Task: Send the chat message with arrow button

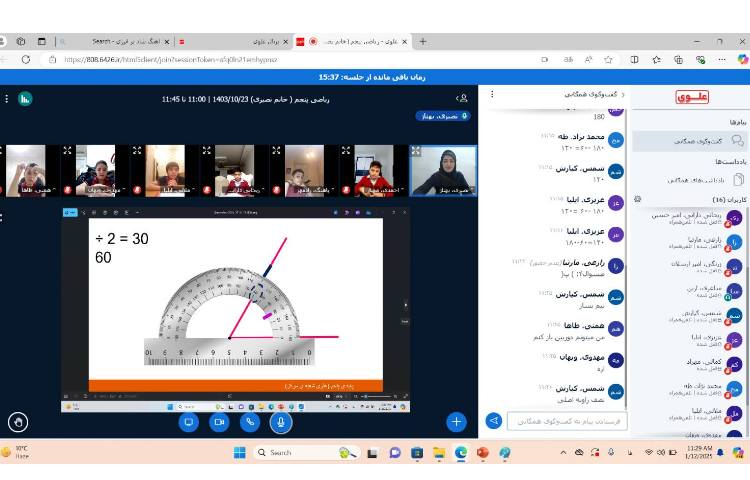Action: [x=494, y=421]
